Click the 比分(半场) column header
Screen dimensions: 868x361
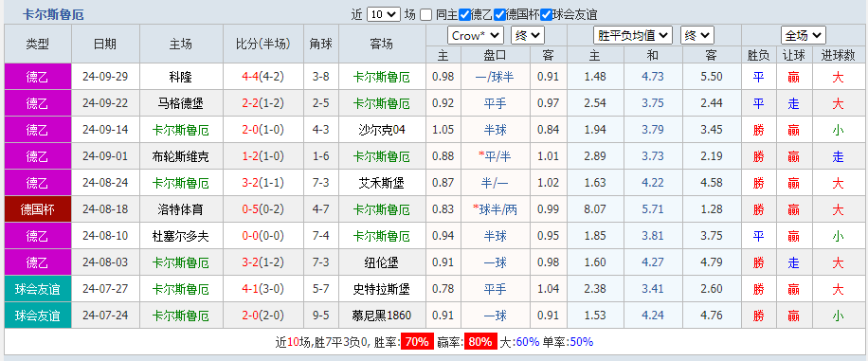[262, 44]
